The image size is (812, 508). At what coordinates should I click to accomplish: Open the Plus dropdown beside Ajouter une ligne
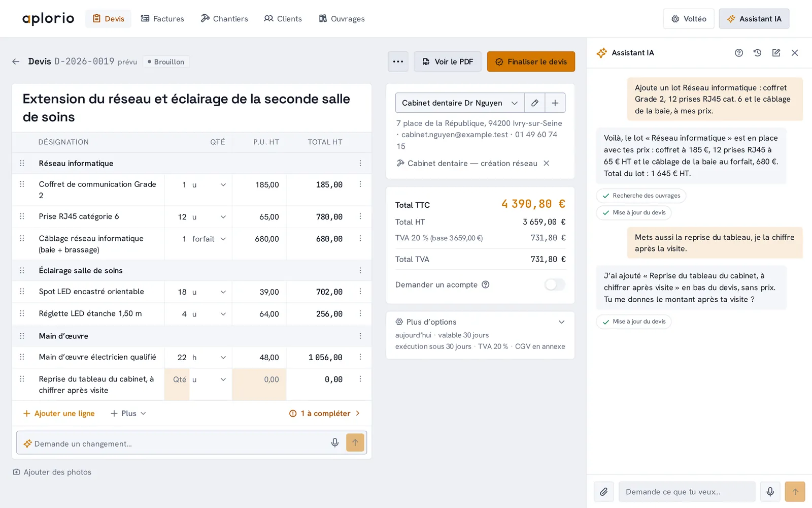pos(128,414)
